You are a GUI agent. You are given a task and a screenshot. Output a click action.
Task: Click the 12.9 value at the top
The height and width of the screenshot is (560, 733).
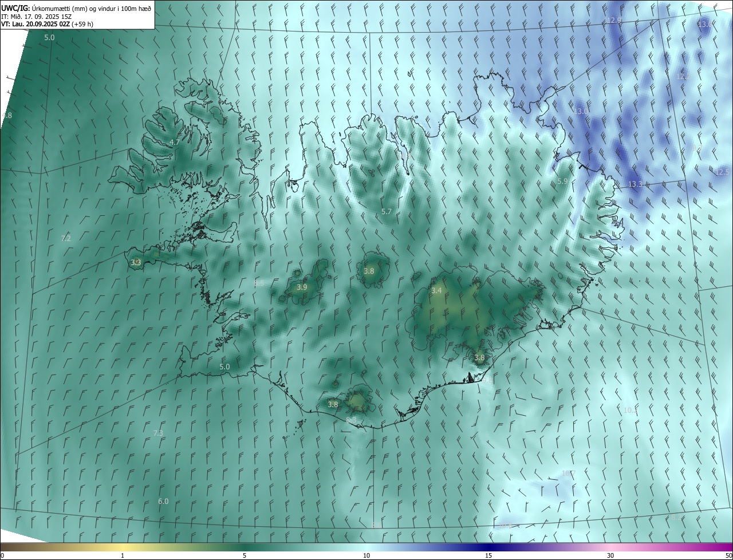point(614,21)
